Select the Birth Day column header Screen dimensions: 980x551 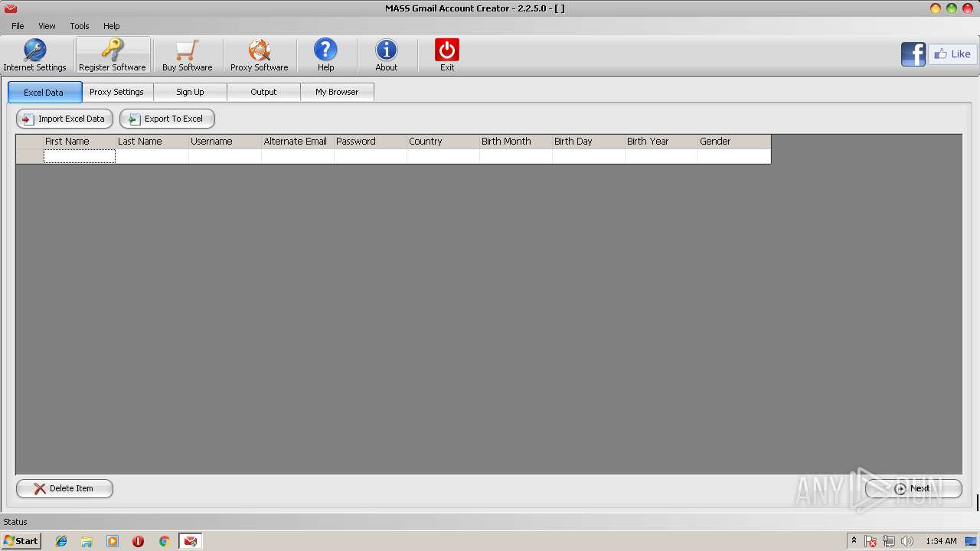click(589, 142)
